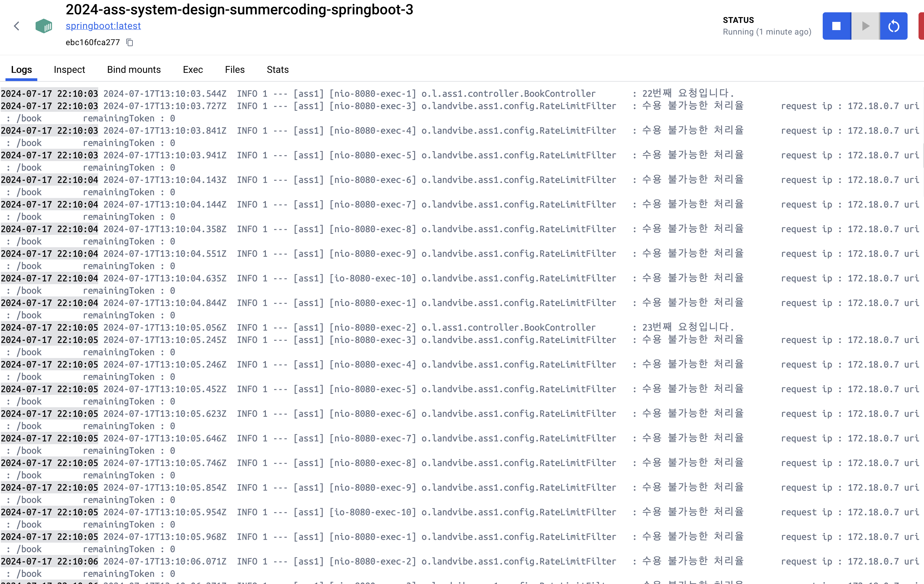Open the Bind mounts tab
The width and height of the screenshot is (924, 584).
[x=133, y=69]
